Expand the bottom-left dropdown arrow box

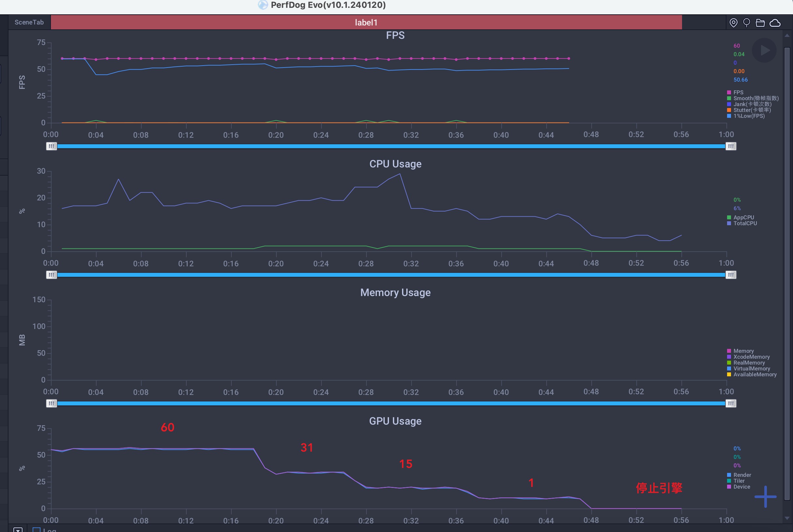click(x=18, y=530)
